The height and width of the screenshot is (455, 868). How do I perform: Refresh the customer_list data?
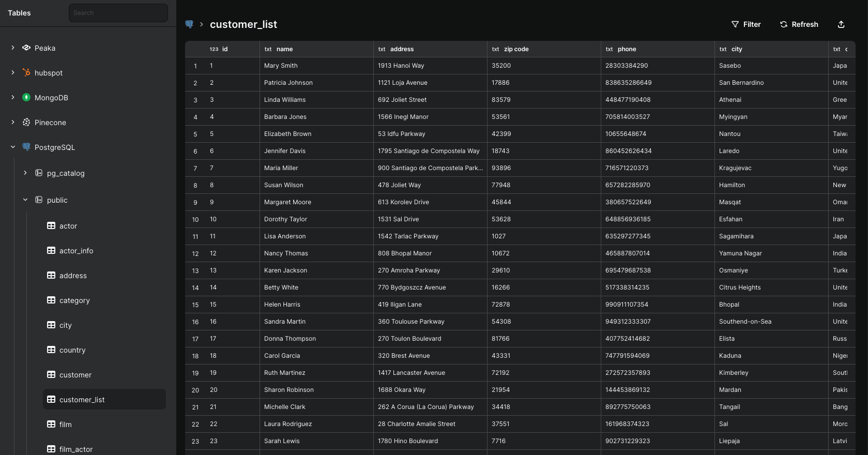(x=799, y=24)
